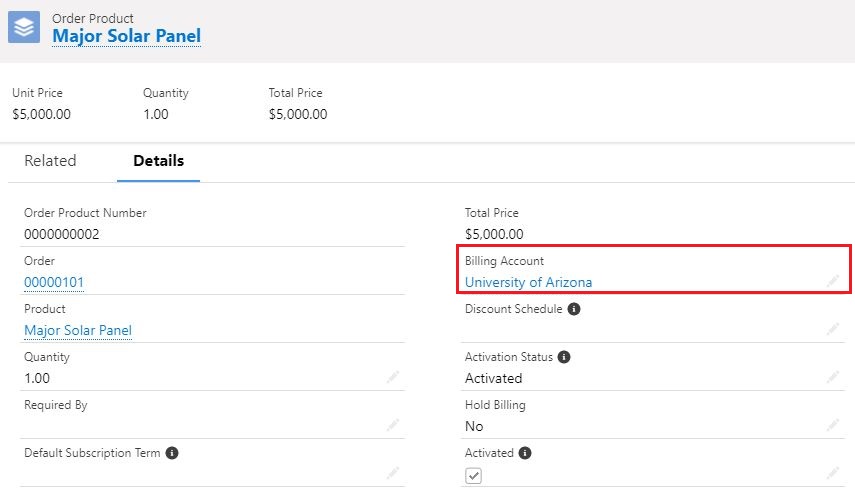The width and height of the screenshot is (855, 489).
Task: Open Major Solar Panel product link
Action: [78, 330]
